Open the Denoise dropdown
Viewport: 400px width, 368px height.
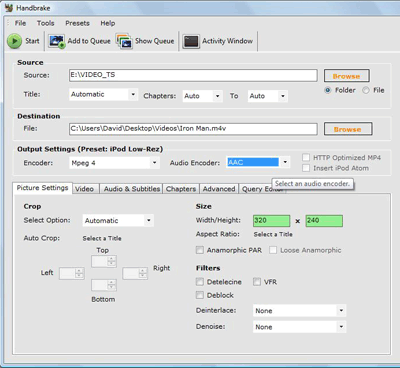tap(299, 327)
